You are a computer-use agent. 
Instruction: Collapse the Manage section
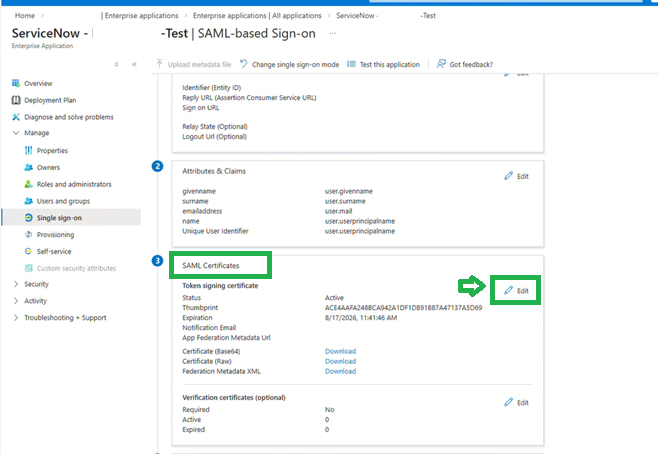pyautogui.click(x=16, y=133)
